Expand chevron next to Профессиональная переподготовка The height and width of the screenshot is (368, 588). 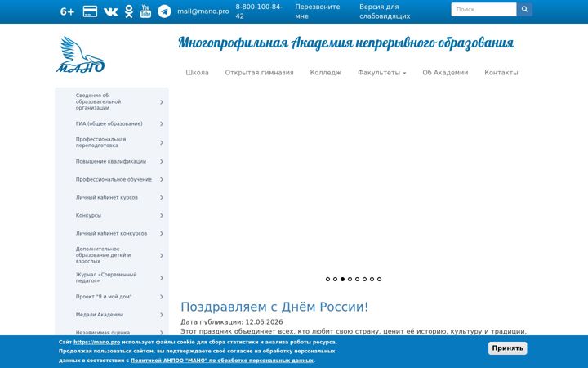click(162, 142)
